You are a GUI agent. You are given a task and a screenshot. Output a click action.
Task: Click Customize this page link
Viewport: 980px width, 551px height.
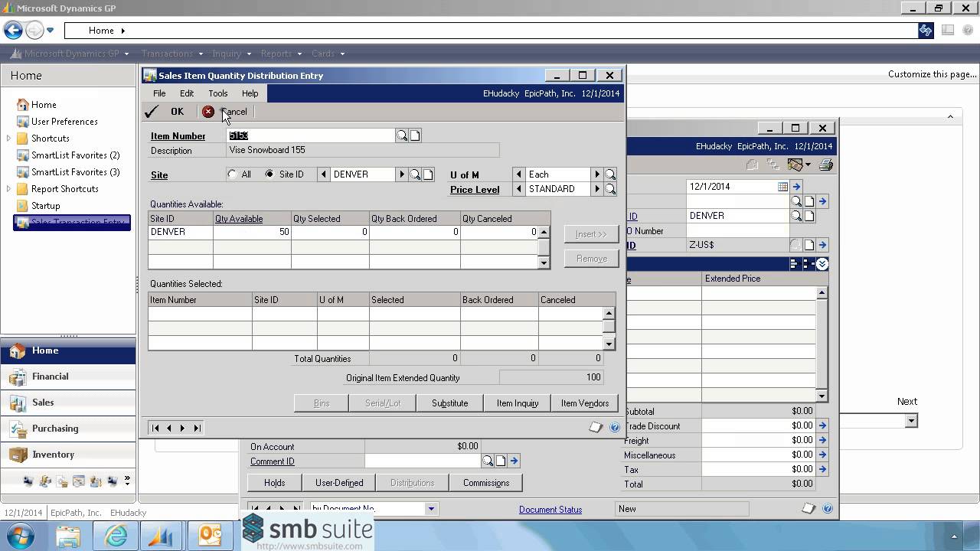933,74
